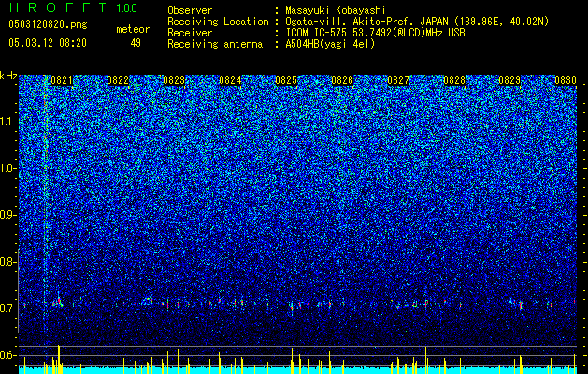Click the 0825 time marker
The image size is (588, 374).
[x=286, y=80]
